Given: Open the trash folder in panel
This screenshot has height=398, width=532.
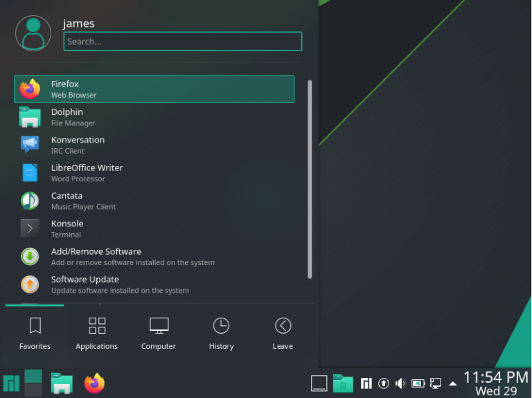Looking at the screenshot, I should coord(342,383).
